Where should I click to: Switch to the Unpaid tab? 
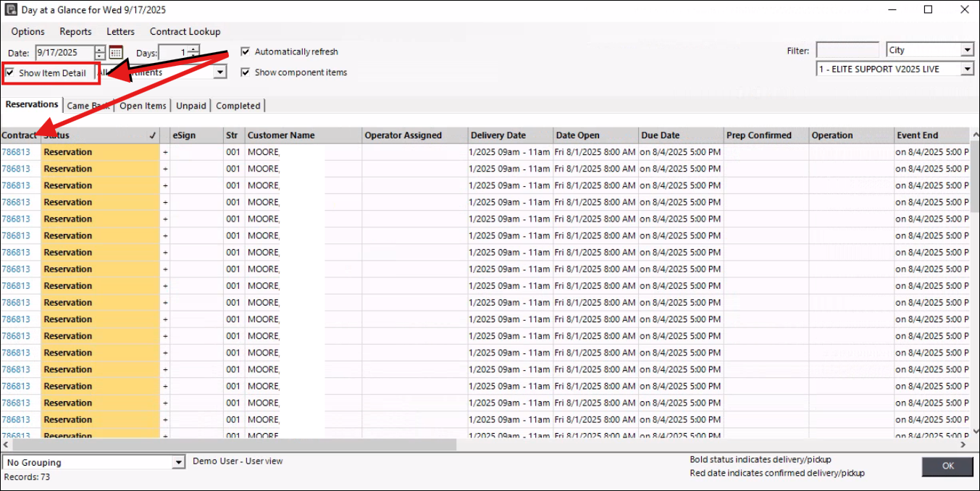191,106
